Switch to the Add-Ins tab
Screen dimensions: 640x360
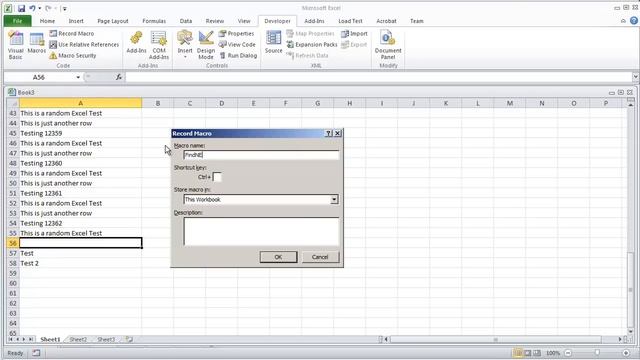click(314, 21)
